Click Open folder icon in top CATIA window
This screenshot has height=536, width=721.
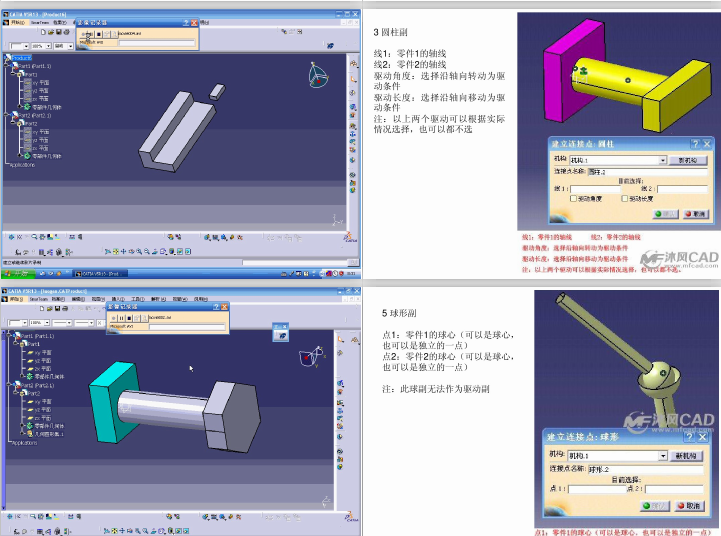tap(51, 32)
